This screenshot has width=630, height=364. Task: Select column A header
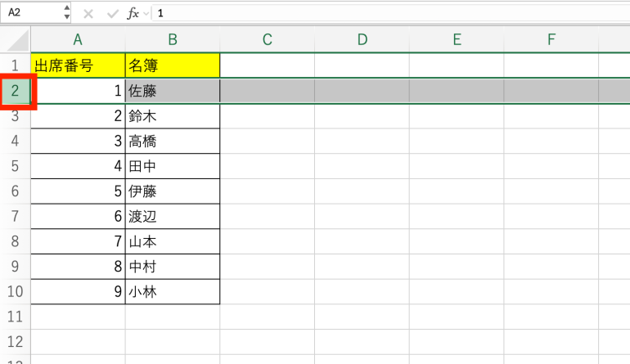point(78,39)
